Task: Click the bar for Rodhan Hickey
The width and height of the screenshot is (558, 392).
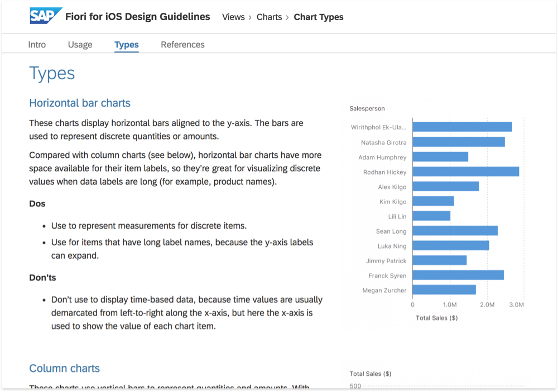Action: coord(466,171)
